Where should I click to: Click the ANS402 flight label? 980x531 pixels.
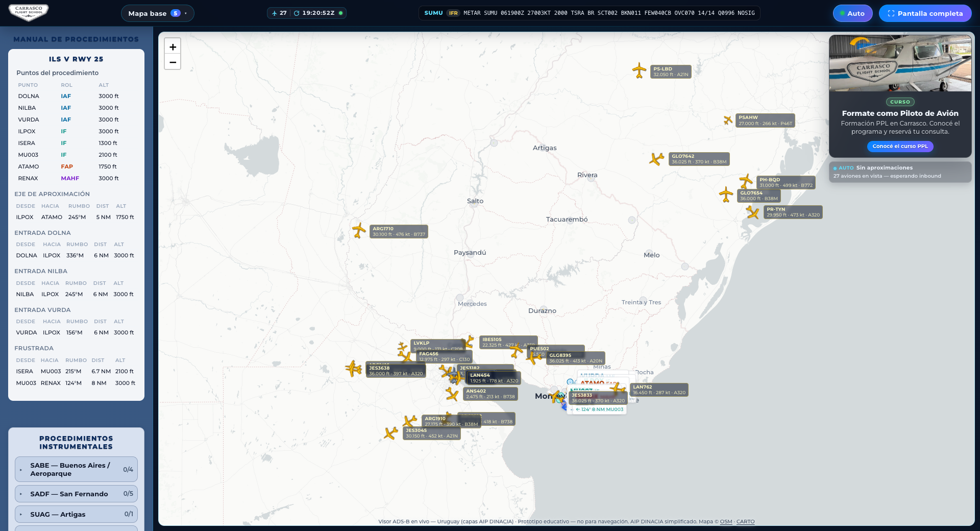(x=491, y=394)
